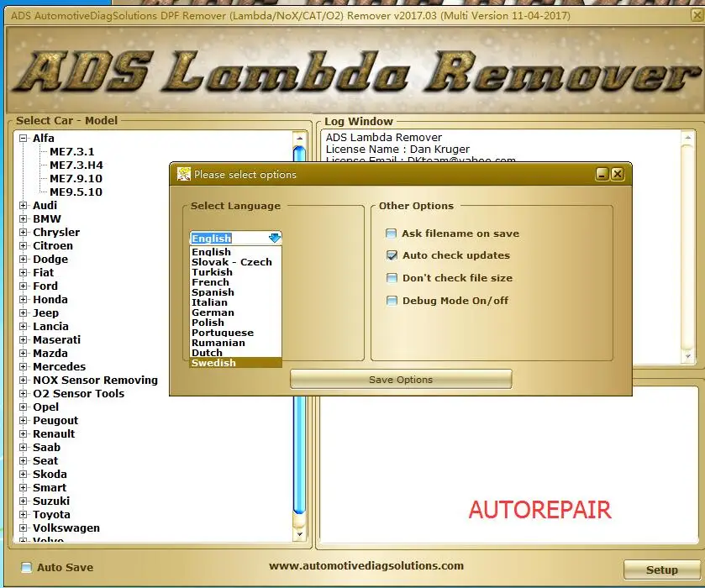Expand the O2 Sensor Tools node
The width and height of the screenshot is (705, 588).
tap(23, 394)
